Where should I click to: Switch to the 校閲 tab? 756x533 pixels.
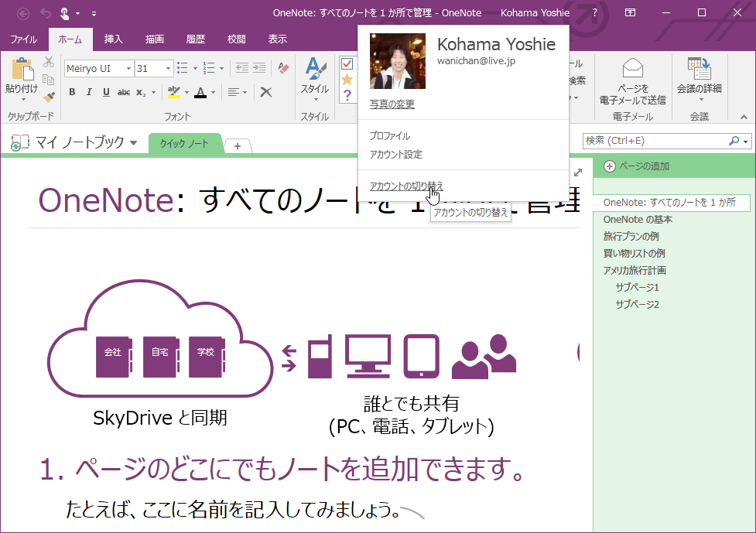[x=236, y=39]
